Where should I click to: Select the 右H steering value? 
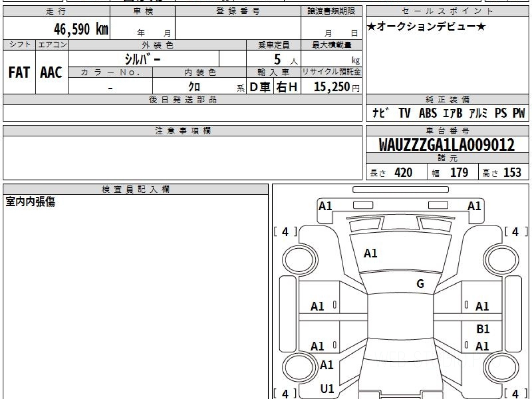click(x=287, y=87)
